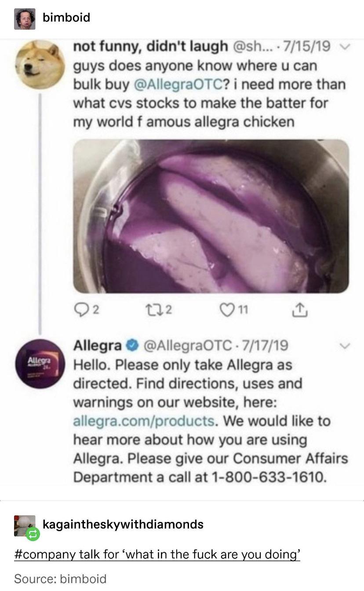This screenshot has height=591, width=364.
Task: Open the purple chicken photo
Action: pyautogui.click(x=211, y=216)
